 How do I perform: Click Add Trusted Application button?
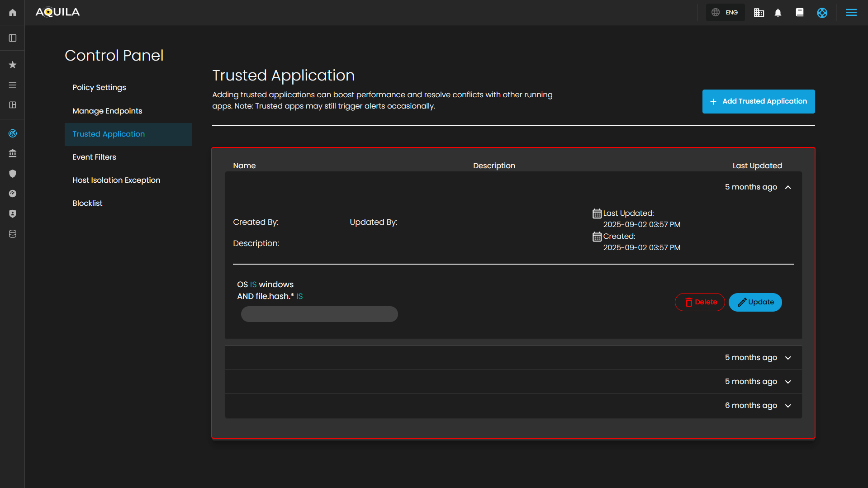point(758,101)
